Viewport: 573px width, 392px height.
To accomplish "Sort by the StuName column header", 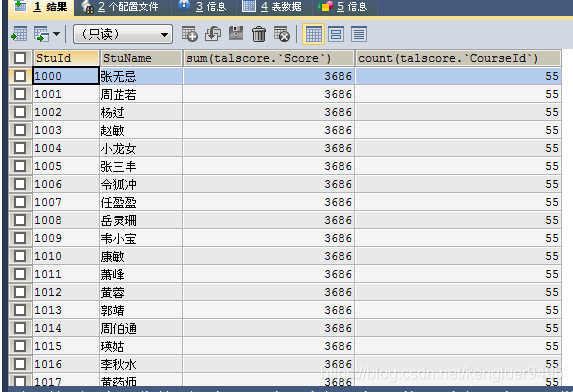I will (141, 58).
